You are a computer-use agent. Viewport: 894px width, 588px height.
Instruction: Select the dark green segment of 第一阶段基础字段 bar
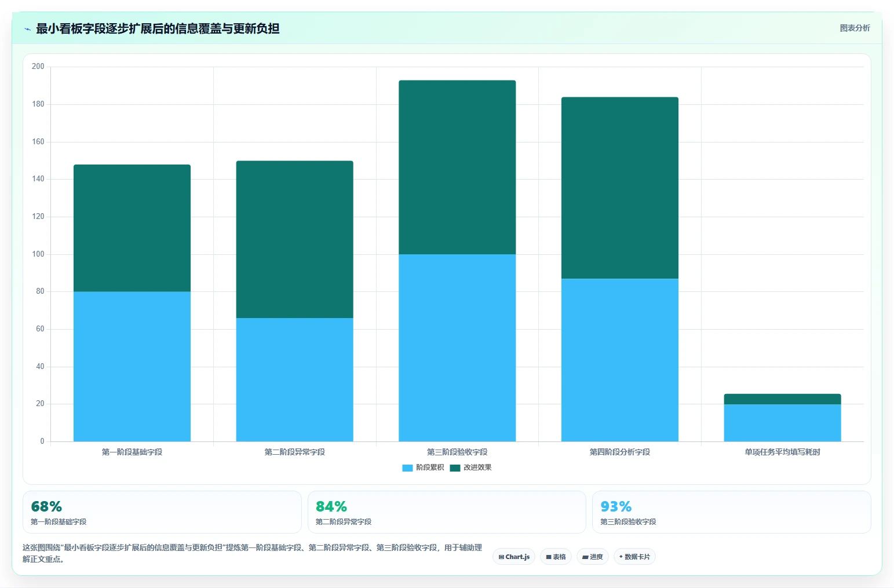click(132, 228)
